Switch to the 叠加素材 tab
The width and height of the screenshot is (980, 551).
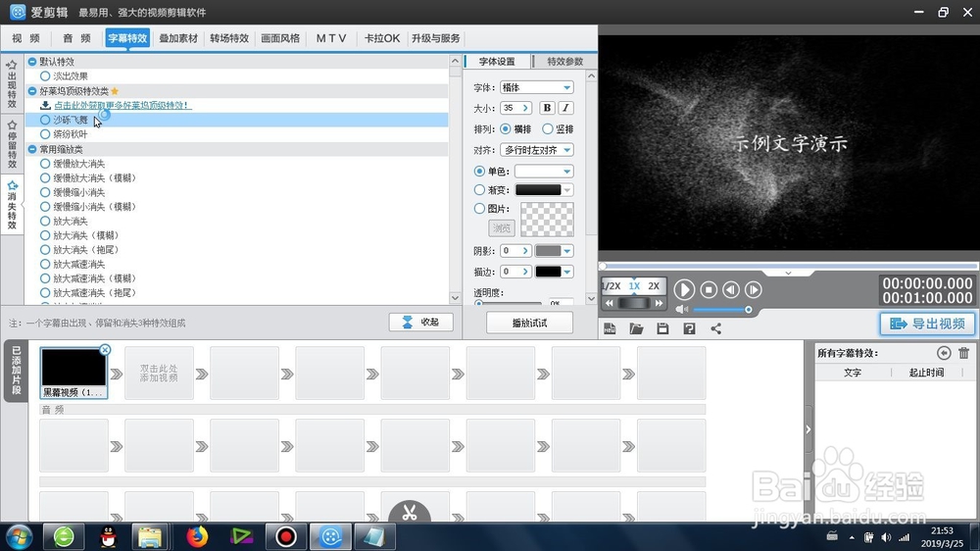pyautogui.click(x=178, y=38)
